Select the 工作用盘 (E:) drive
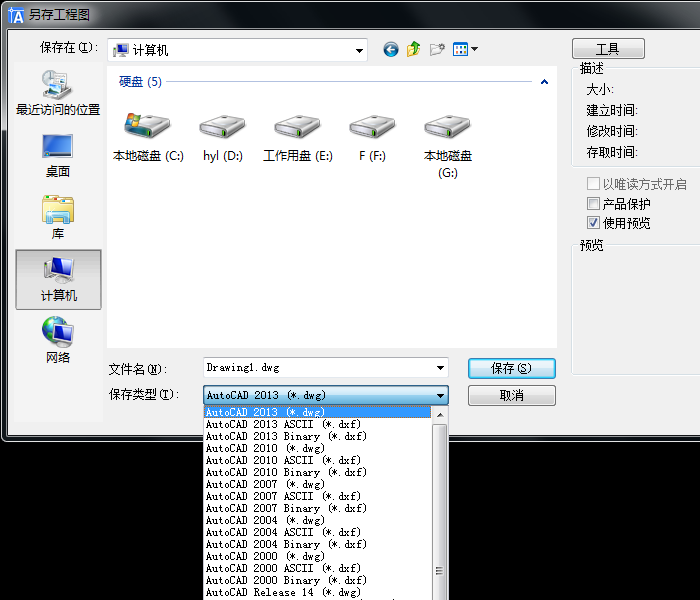This screenshot has height=600, width=700. click(x=298, y=138)
